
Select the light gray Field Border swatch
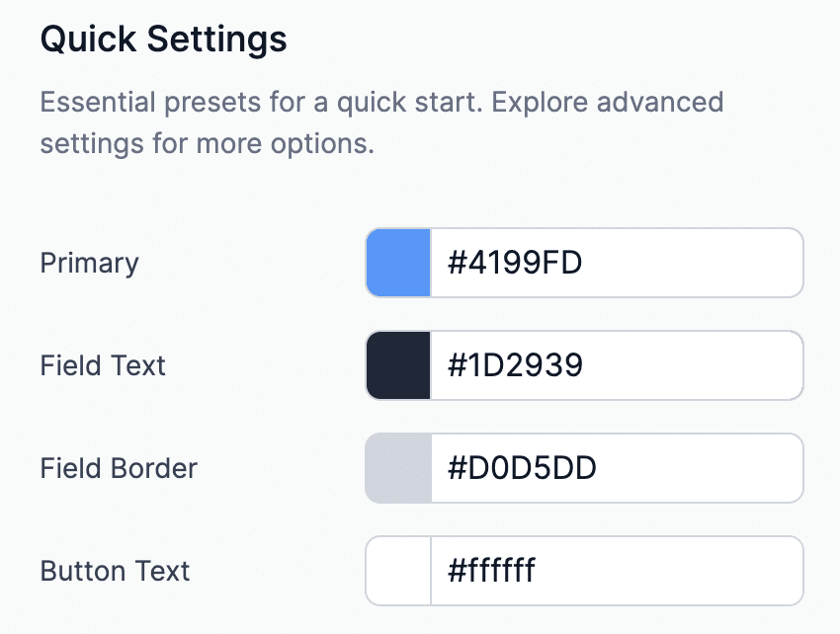pyautogui.click(x=396, y=467)
